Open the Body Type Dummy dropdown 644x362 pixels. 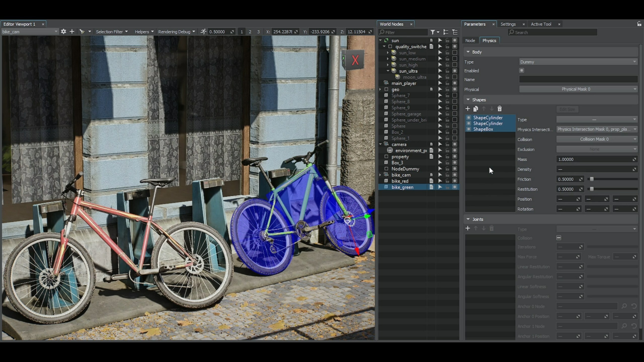click(578, 62)
